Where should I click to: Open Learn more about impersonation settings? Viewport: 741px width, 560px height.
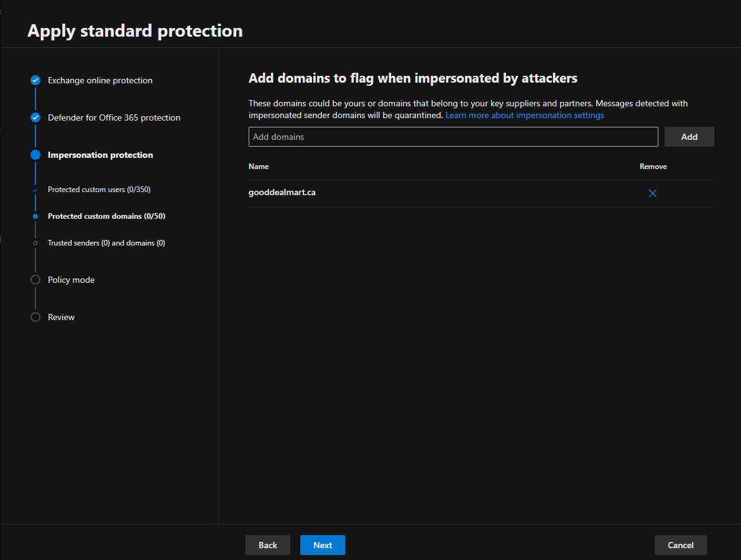(x=524, y=115)
